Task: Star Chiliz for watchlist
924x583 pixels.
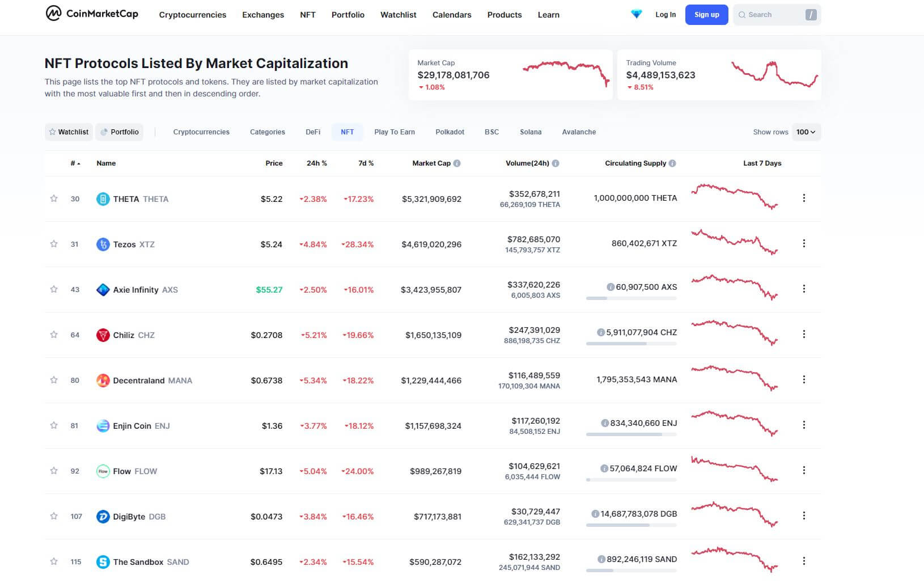Action: tap(54, 335)
